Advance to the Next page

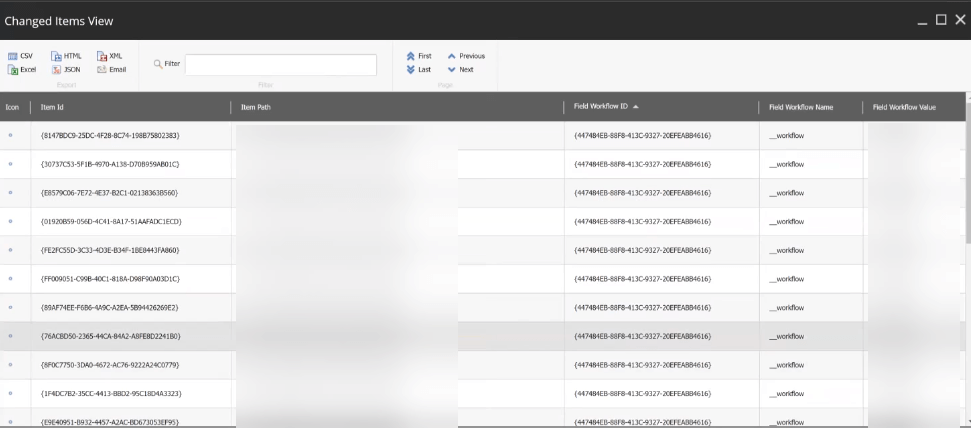coord(460,69)
